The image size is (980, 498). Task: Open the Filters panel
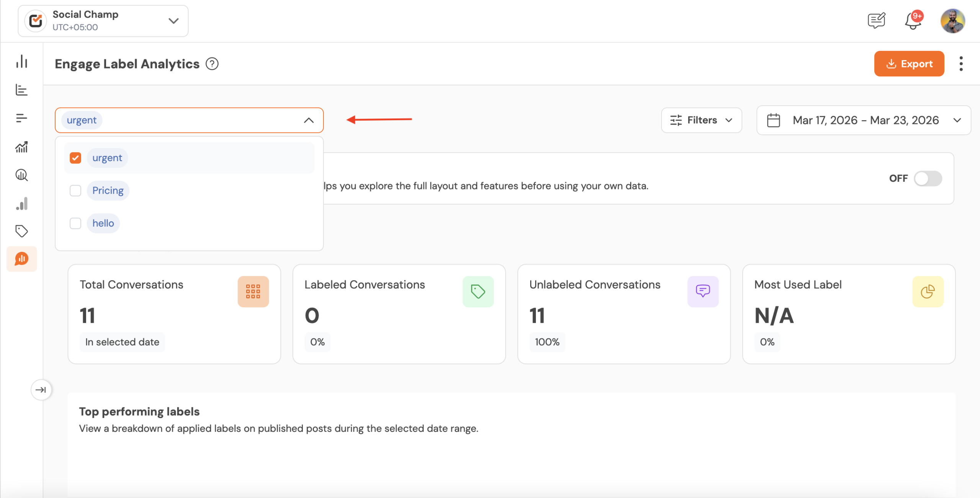tap(701, 120)
